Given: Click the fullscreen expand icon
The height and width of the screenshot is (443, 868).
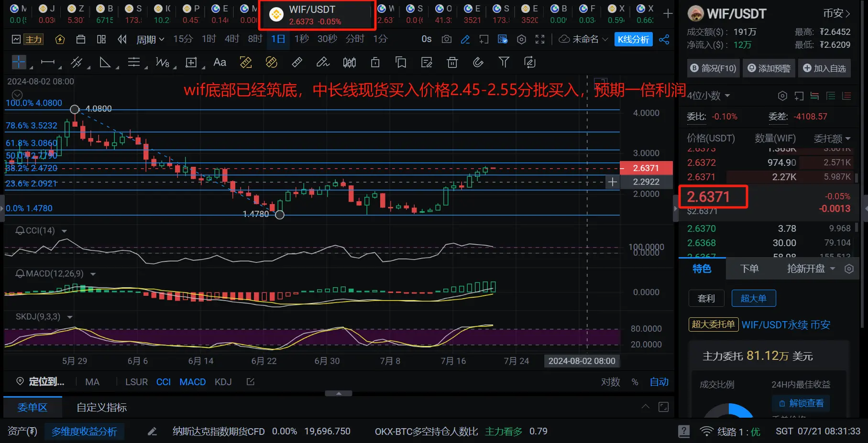Looking at the screenshot, I should 540,39.
